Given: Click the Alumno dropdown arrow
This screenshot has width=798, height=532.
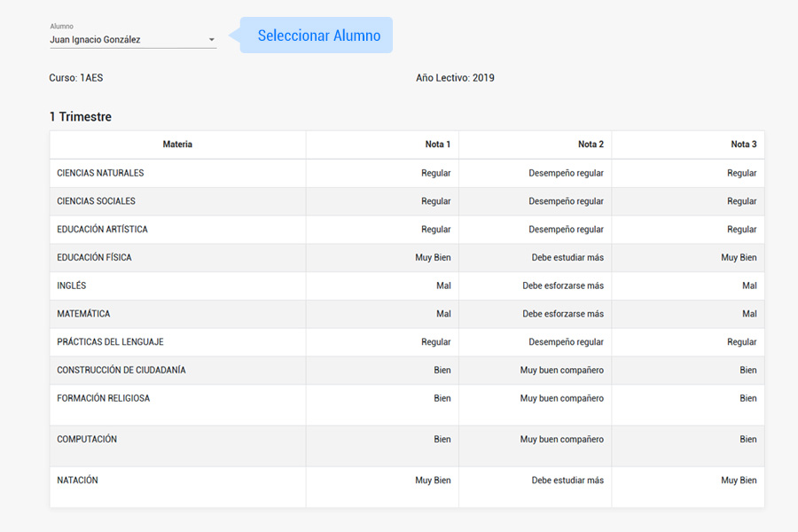Looking at the screenshot, I should [211, 40].
